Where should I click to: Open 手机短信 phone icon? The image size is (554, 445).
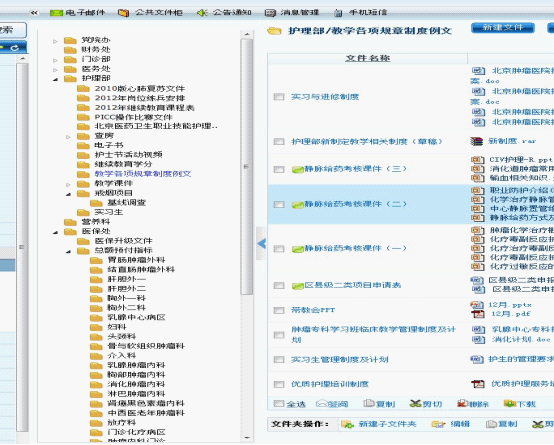click(338, 13)
